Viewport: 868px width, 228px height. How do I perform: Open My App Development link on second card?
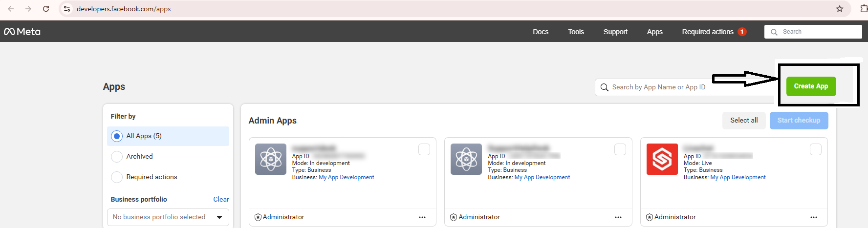coord(542,177)
